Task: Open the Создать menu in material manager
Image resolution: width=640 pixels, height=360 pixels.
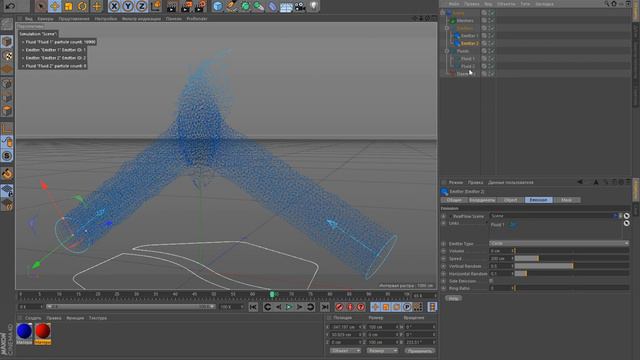Action: [x=33, y=318]
